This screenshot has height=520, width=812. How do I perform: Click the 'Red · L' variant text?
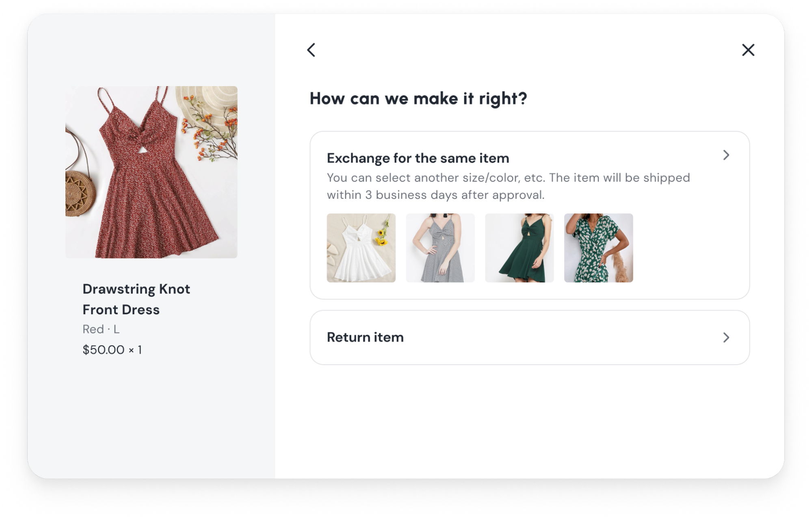[x=101, y=329]
